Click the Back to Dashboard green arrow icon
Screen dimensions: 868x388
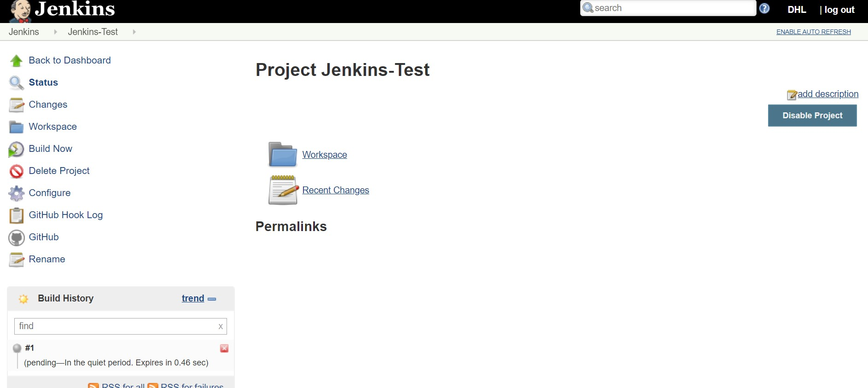click(x=17, y=61)
